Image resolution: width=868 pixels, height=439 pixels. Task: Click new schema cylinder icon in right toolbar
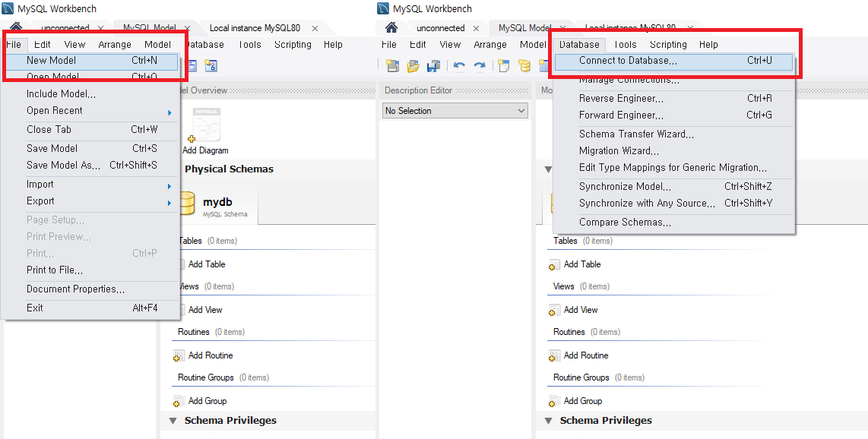pyautogui.click(x=524, y=66)
